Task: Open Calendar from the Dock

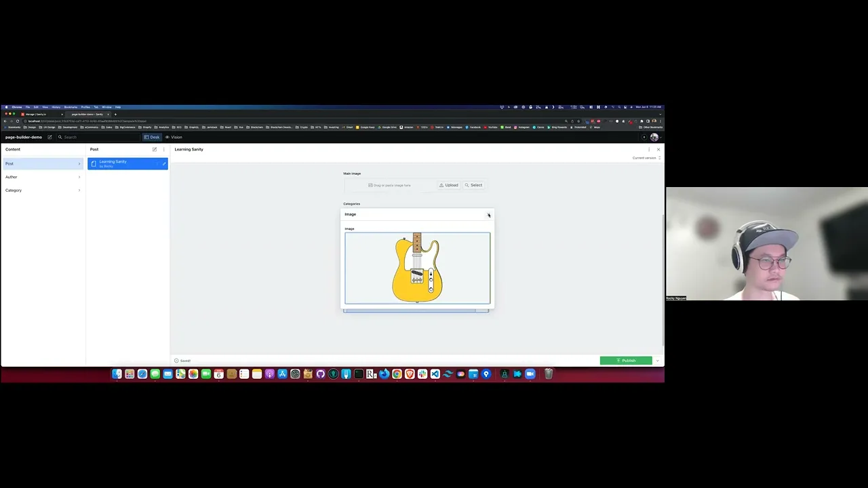Action: (x=218, y=373)
